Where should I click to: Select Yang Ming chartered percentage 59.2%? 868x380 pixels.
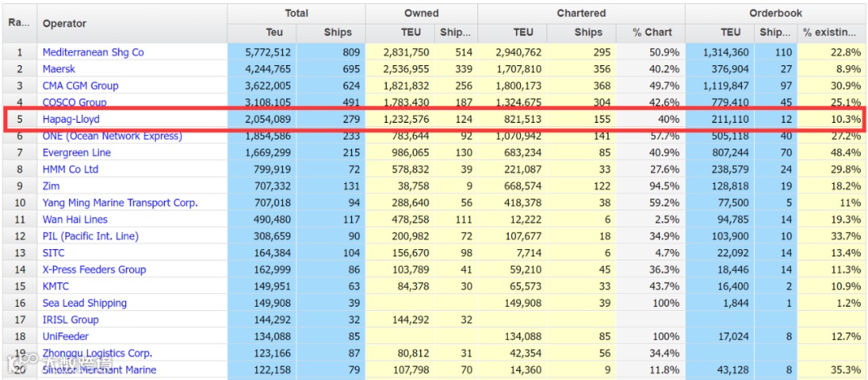(666, 203)
